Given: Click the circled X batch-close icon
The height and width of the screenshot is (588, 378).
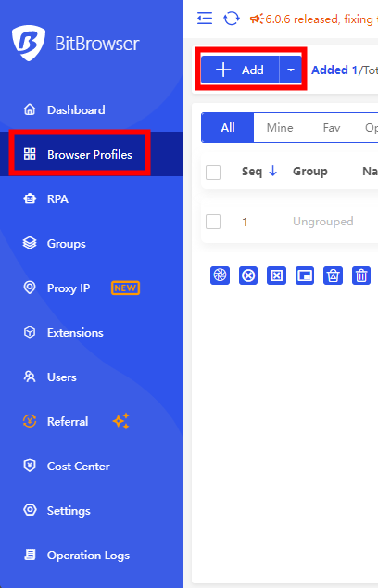Looking at the screenshot, I should [x=248, y=275].
